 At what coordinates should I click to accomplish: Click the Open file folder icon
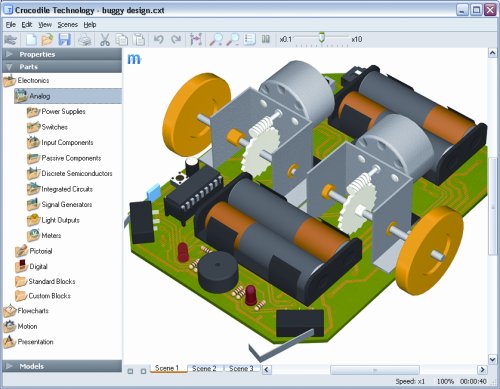(47, 40)
